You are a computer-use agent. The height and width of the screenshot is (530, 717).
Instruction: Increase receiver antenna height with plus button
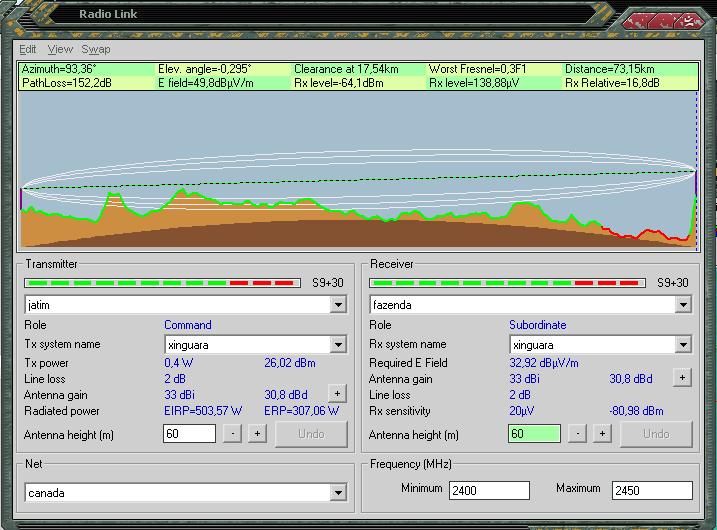point(602,433)
